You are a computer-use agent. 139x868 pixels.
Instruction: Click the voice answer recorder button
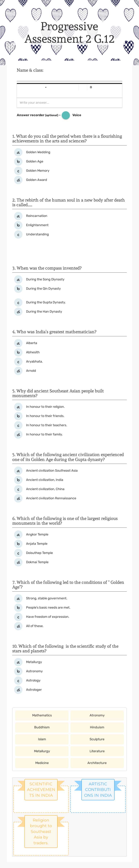pos(66,115)
